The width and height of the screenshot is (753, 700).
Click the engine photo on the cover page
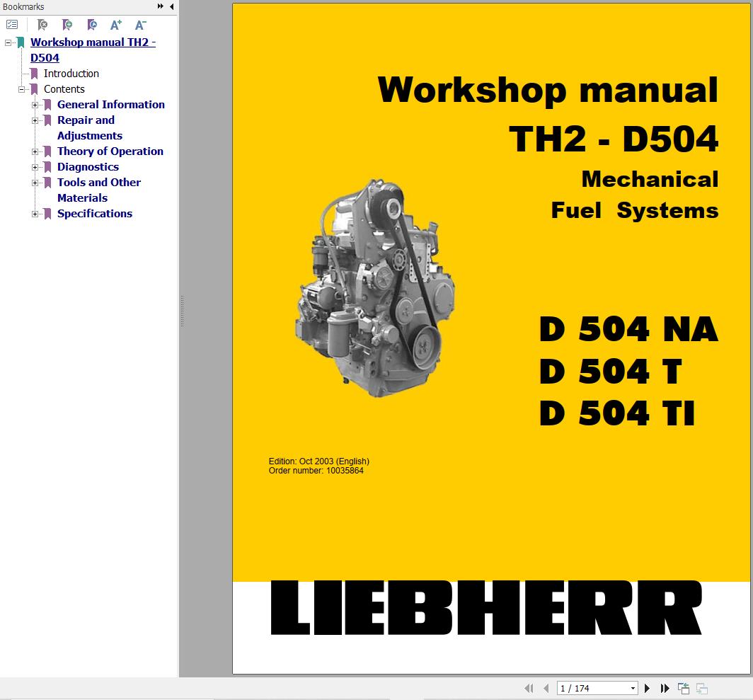pos(375,288)
